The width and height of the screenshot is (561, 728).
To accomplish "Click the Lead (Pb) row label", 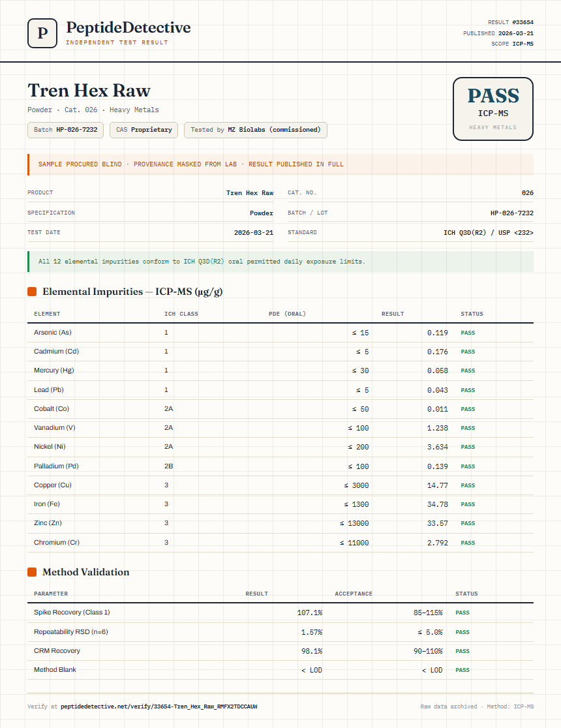I will click(x=49, y=390).
